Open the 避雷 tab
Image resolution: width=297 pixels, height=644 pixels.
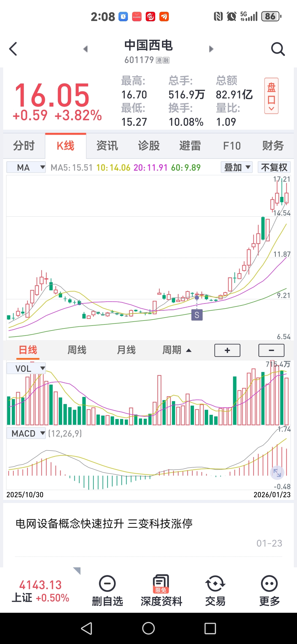click(190, 146)
